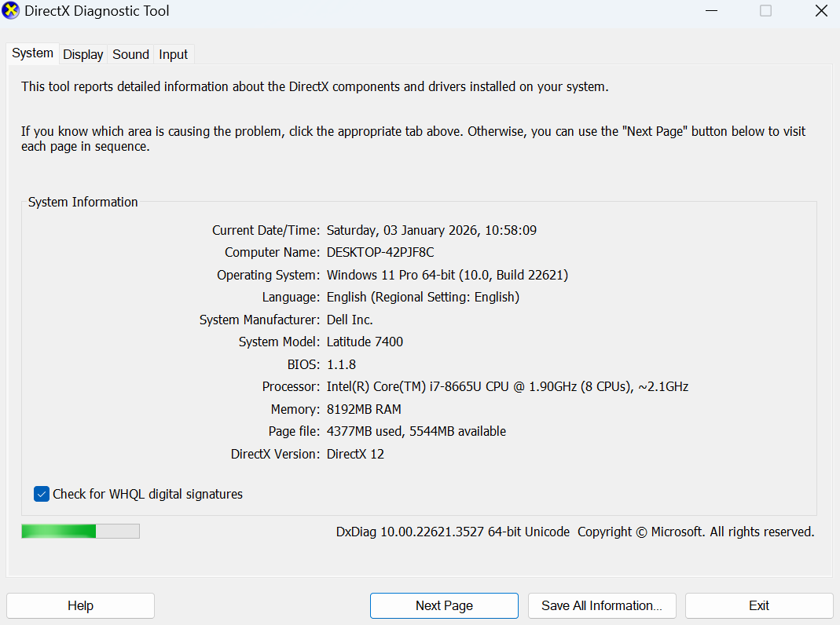
Task: Click the DxDiag 10.00.22621.3527 version text
Action: (453, 532)
